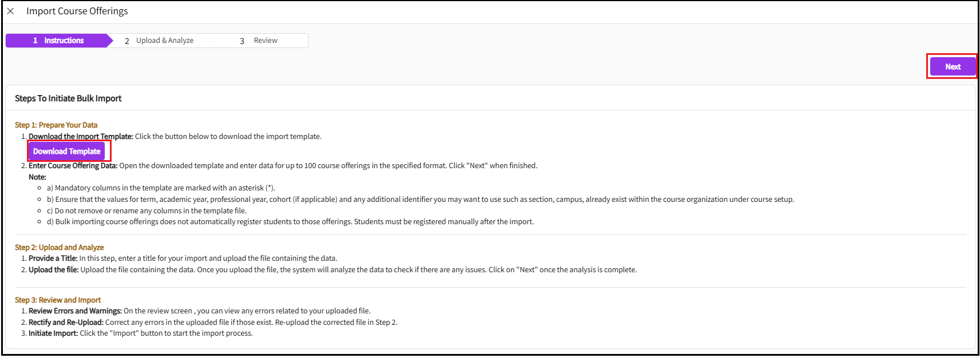980x358 pixels.
Task: Click the Step 2: Upload and Analyze heading
Action: coord(59,246)
